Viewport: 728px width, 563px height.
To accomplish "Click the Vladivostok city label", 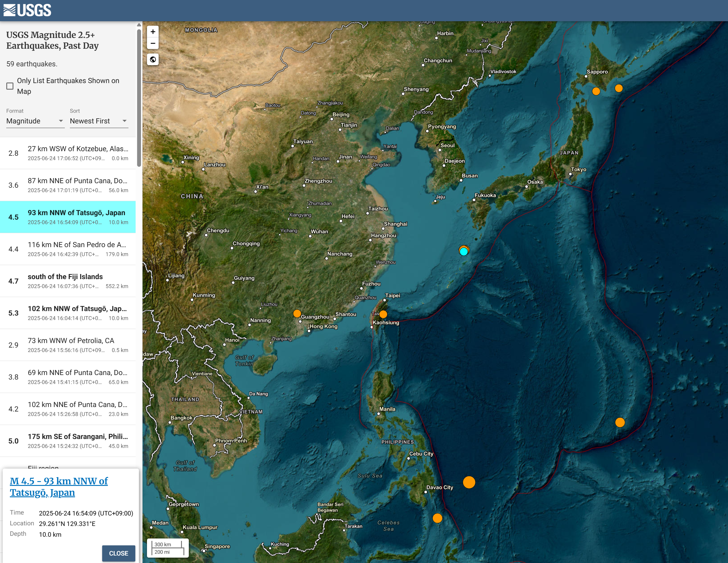I will [x=503, y=71].
